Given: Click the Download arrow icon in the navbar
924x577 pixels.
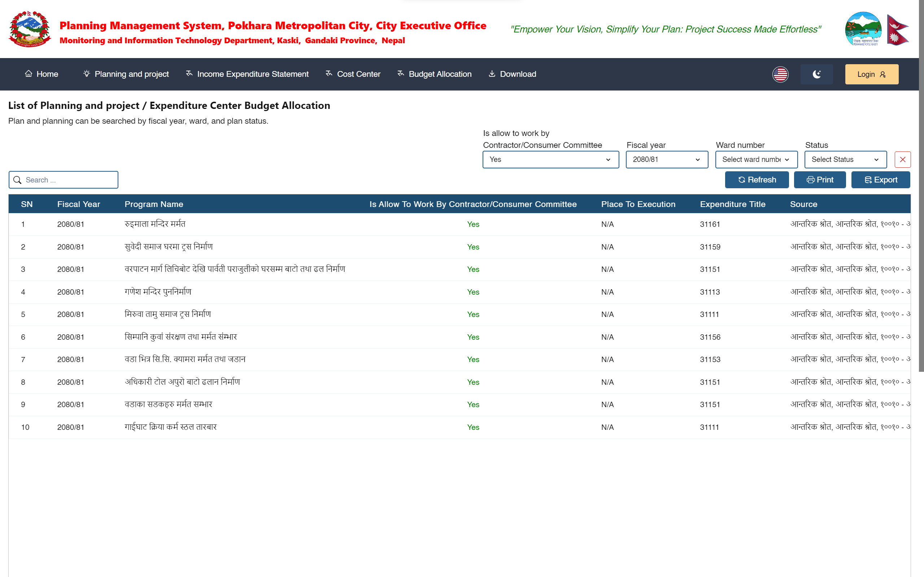Looking at the screenshot, I should point(492,74).
